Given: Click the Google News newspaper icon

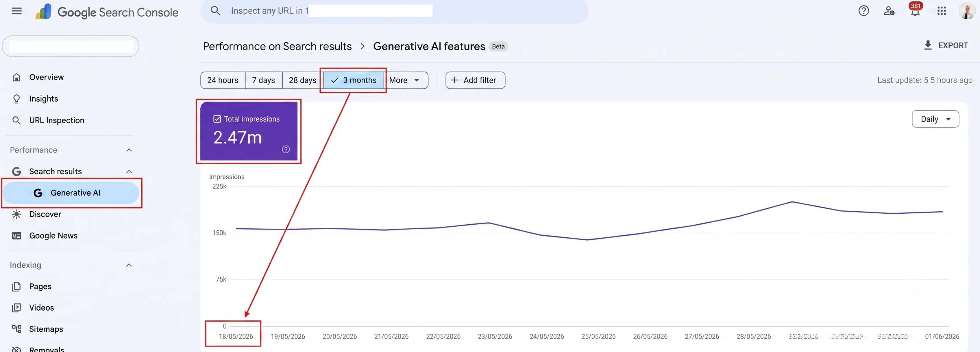Looking at the screenshot, I should pyautogui.click(x=16, y=236).
